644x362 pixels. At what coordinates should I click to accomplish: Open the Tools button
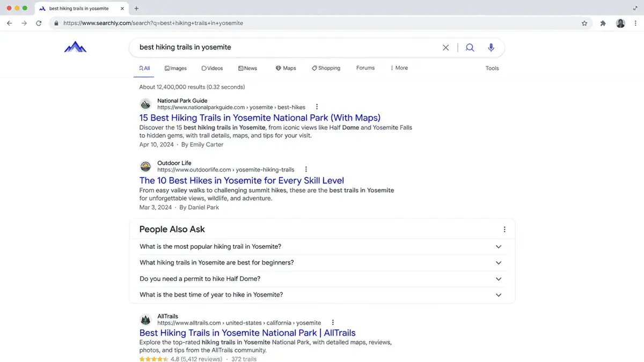pyautogui.click(x=492, y=68)
